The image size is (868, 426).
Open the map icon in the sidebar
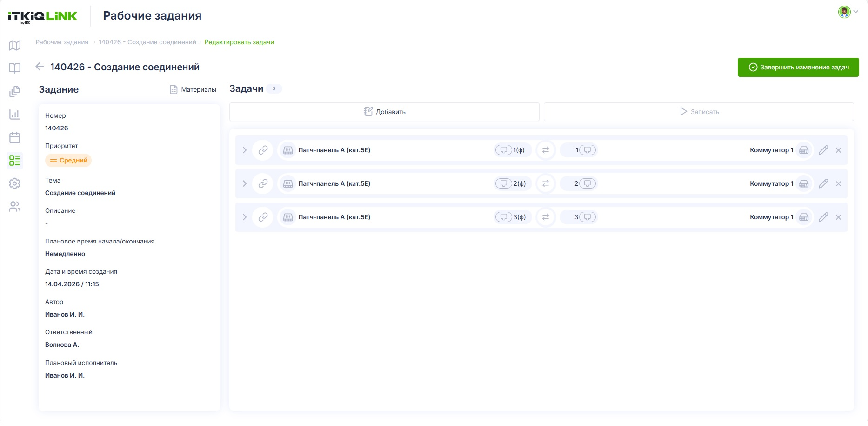point(15,45)
